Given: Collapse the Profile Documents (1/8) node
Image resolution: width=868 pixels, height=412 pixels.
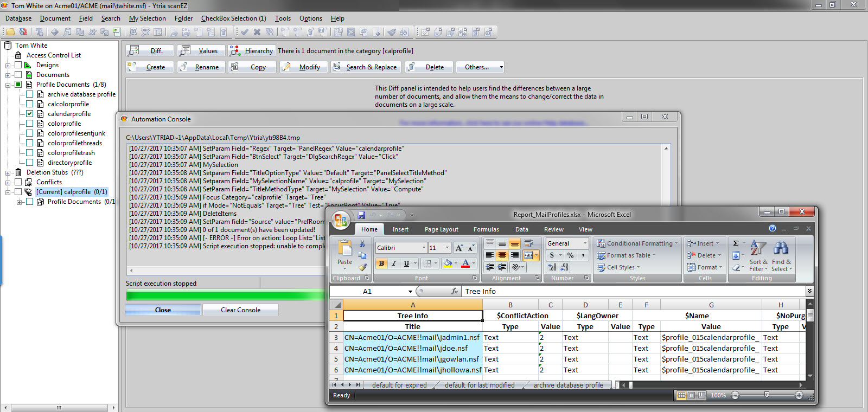Looking at the screenshot, I should [8, 85].
